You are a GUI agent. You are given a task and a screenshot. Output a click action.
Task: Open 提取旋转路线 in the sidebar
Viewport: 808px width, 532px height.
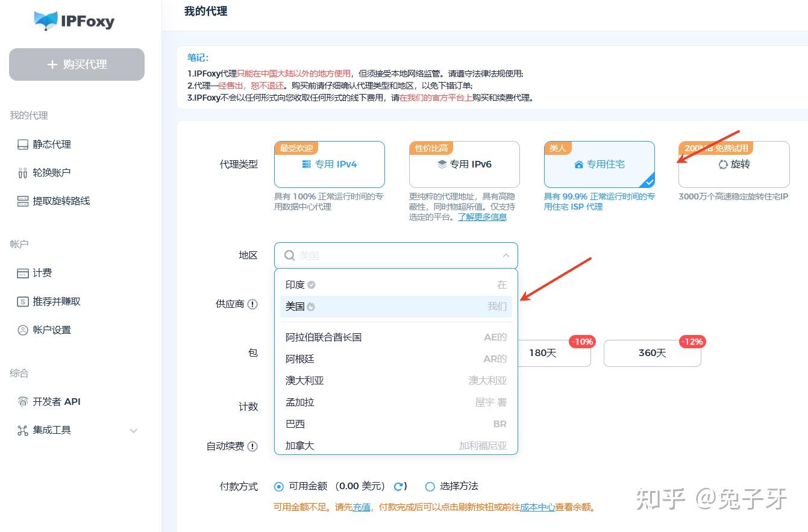click(61, 201)
